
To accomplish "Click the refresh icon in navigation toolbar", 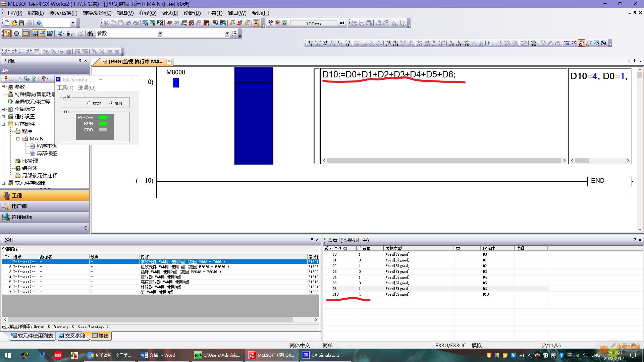I will (x=34, y=79).
